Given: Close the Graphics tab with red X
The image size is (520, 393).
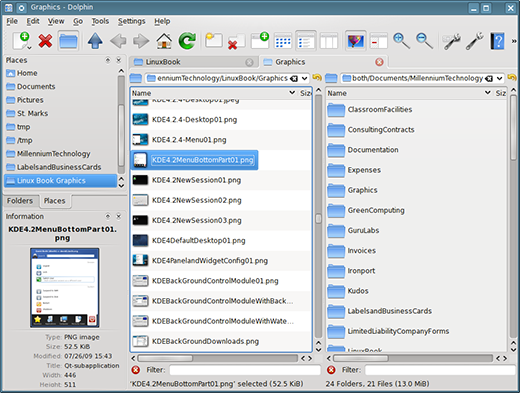Looking at the screenshot, I should tap(379, 62).
